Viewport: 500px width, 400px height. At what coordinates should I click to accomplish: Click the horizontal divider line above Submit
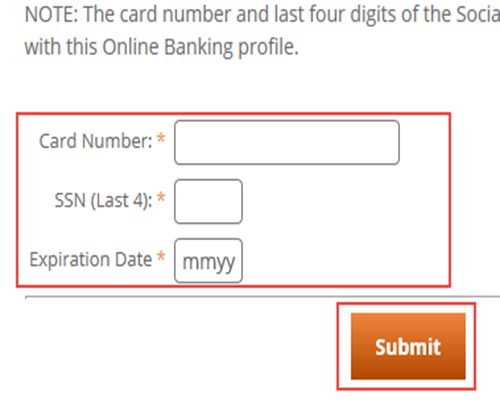pos(262,296)
